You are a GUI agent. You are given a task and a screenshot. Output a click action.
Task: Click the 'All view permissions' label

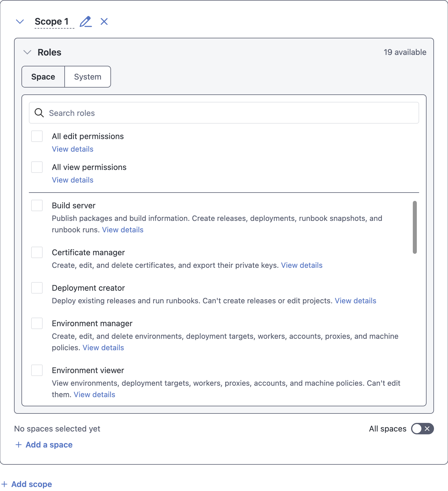(x=89, y=167)
